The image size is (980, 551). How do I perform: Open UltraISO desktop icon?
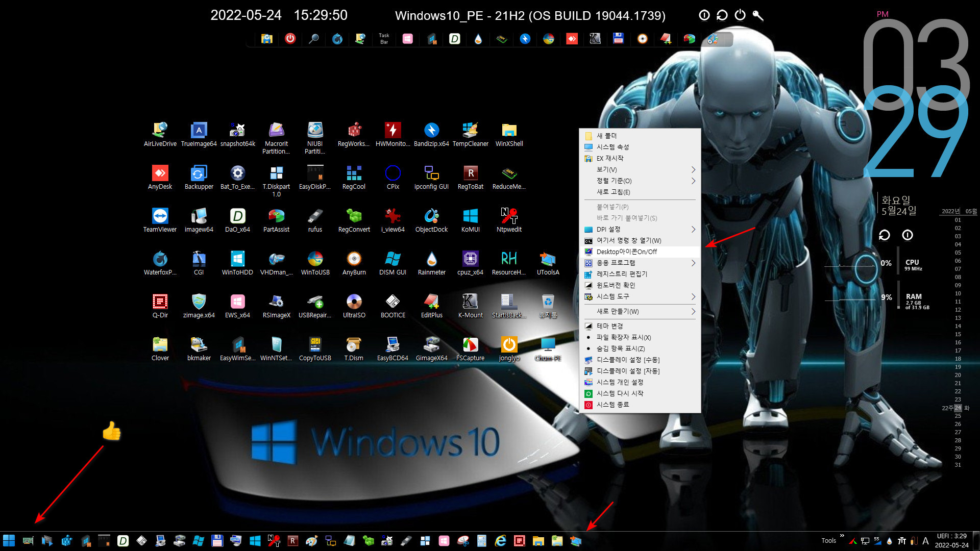tap(354, 306)
